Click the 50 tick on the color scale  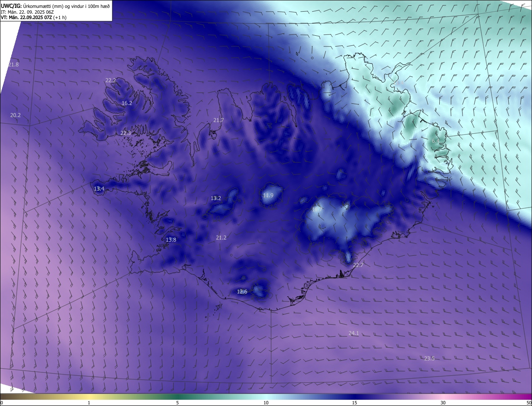point(529,403)
